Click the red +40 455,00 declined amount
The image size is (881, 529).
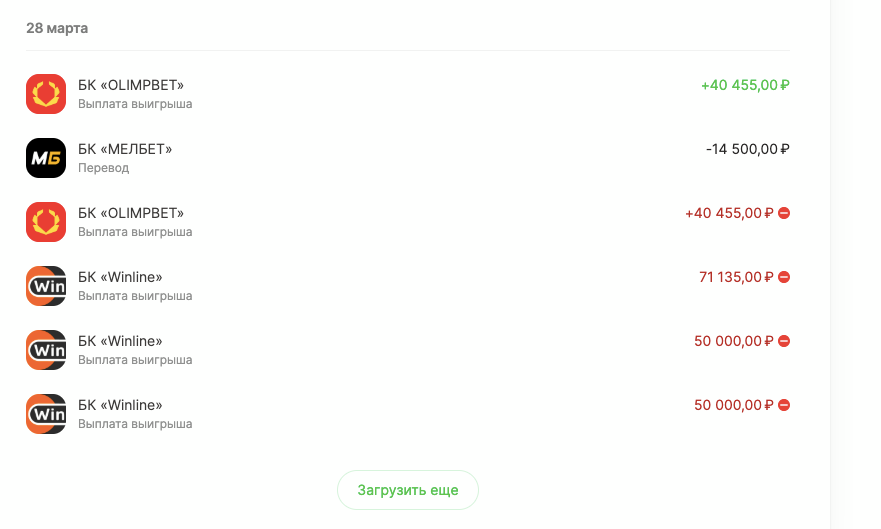click(729, 213)
